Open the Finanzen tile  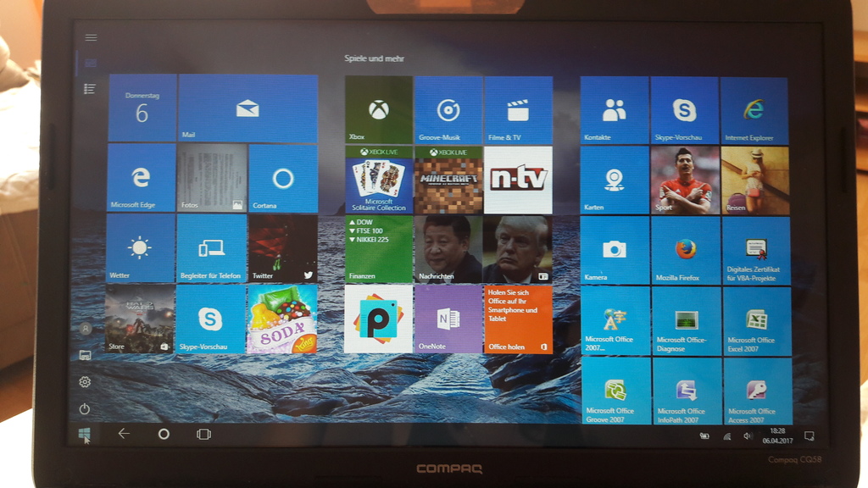click(379, 250)
